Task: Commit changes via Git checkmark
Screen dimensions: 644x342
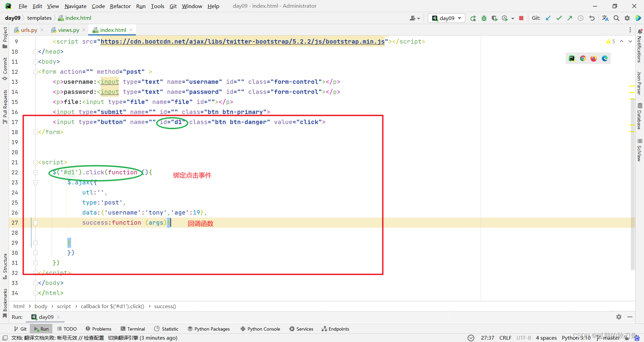Action: click(559, 18)
